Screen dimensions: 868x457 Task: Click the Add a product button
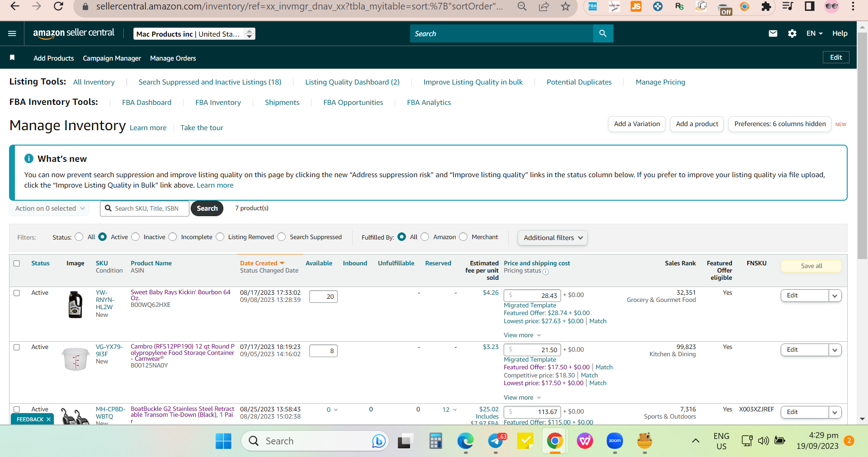[697, 124]
